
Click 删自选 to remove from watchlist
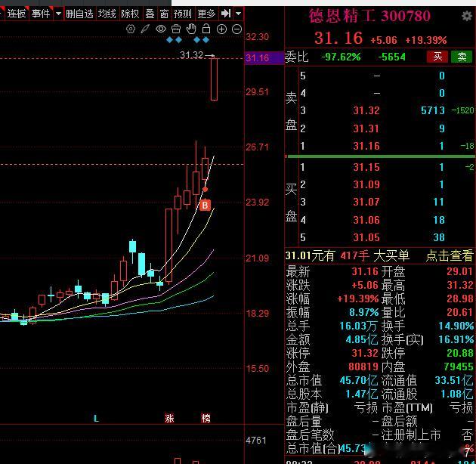79,14
